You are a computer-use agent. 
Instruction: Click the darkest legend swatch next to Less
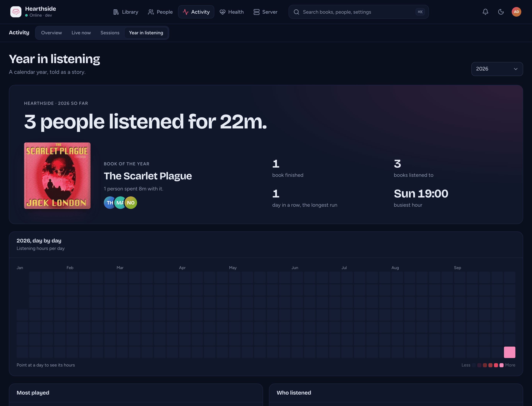point(474,365)
